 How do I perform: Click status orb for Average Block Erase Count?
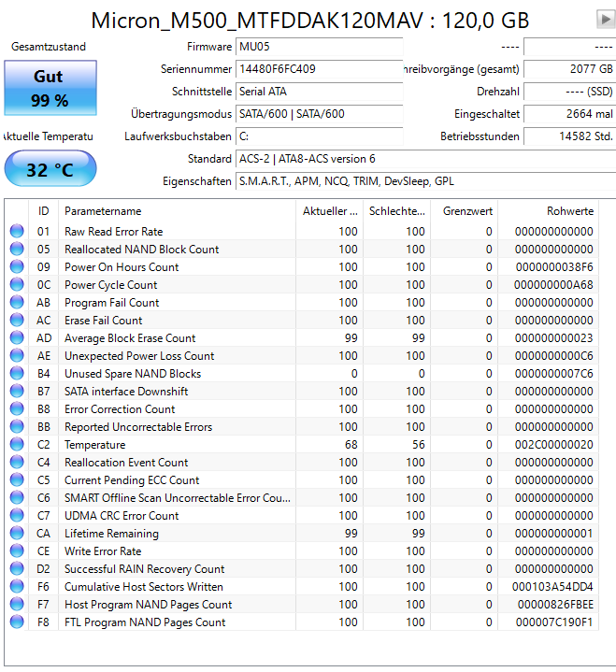(17, 337)
